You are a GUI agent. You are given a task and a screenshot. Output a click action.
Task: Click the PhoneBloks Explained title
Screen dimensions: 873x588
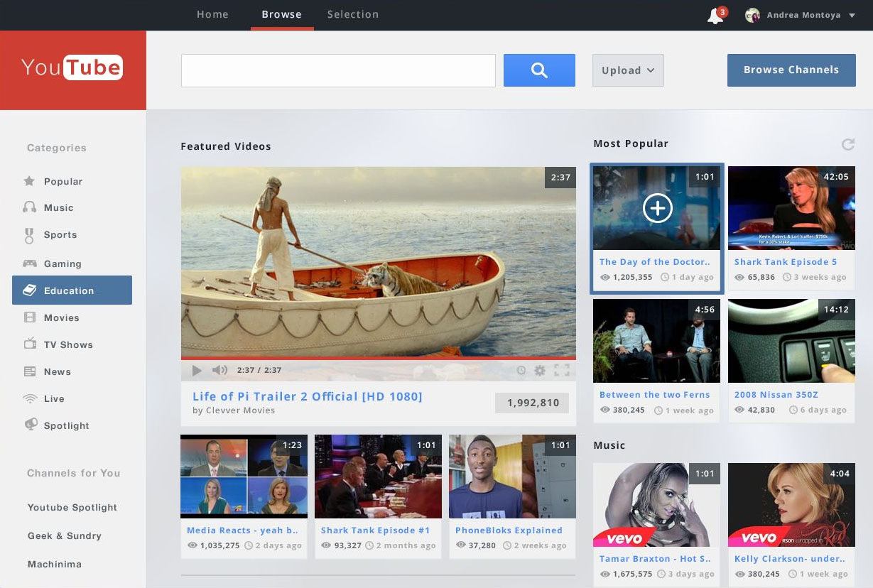coord(509,530)
